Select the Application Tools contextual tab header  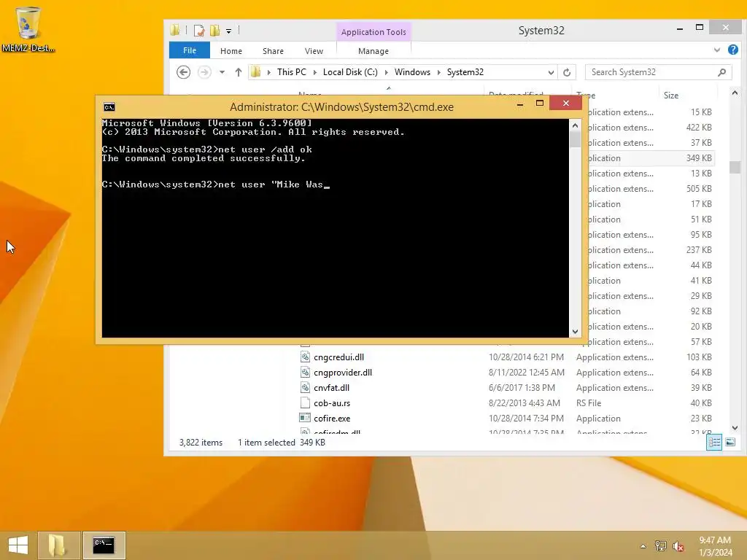click(373, 32)
